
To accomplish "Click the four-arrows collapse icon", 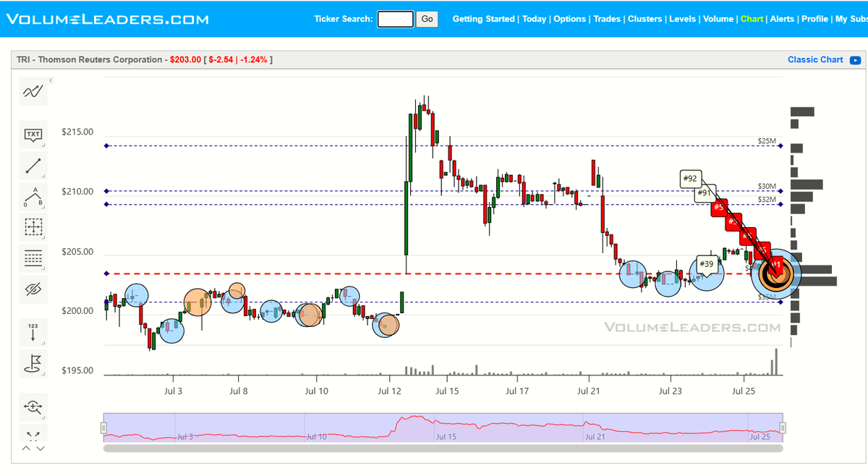I will click(x=33, y=436).
